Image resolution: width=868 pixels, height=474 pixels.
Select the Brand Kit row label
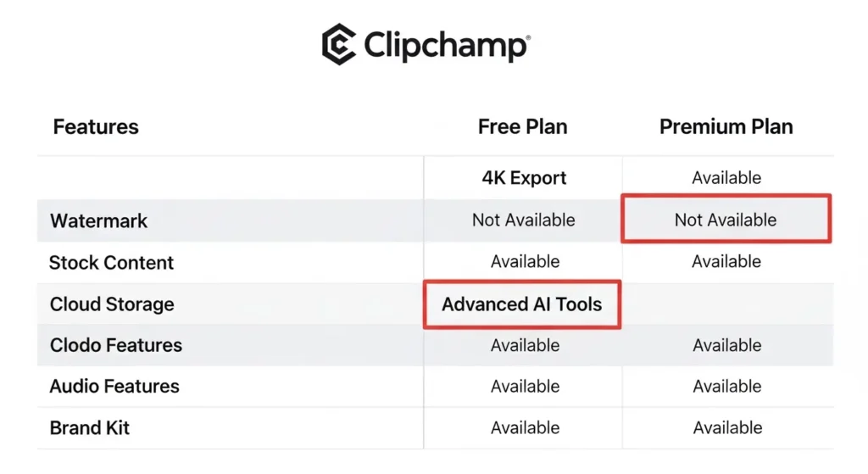click(90, 428)
